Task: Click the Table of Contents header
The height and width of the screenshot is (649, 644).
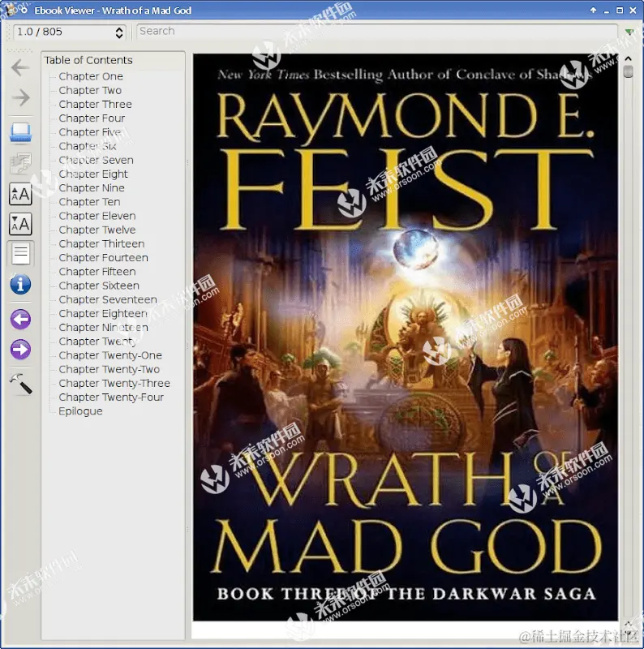Action: coord(88,60)
